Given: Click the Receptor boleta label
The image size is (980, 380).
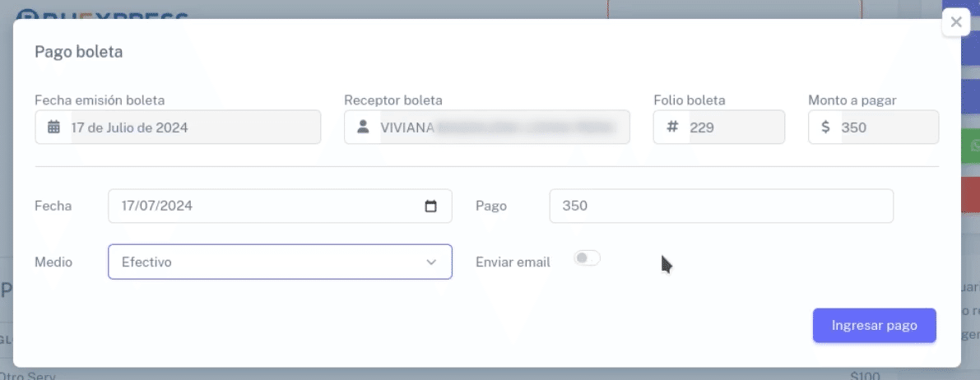Looking at the screenshot, I should pyautogui.click(x=393, y=100).
